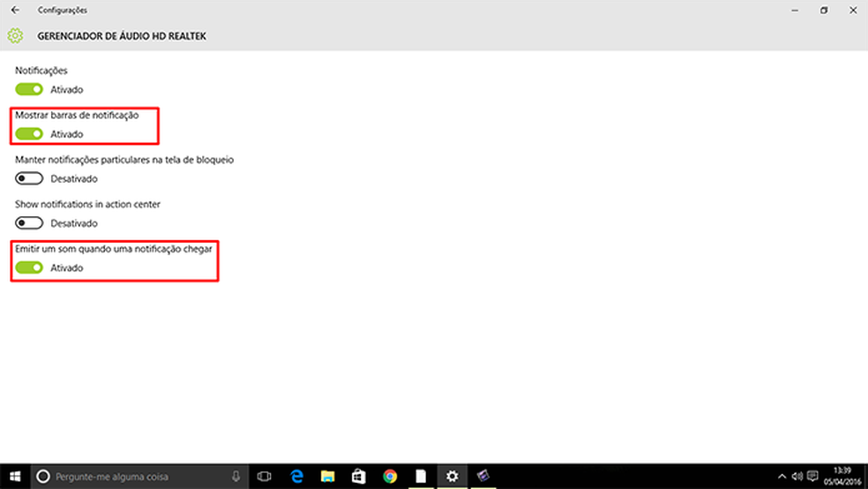Open Task View from the taskbar
Viewport: 868px width, 489px height.
pos(264,477)
